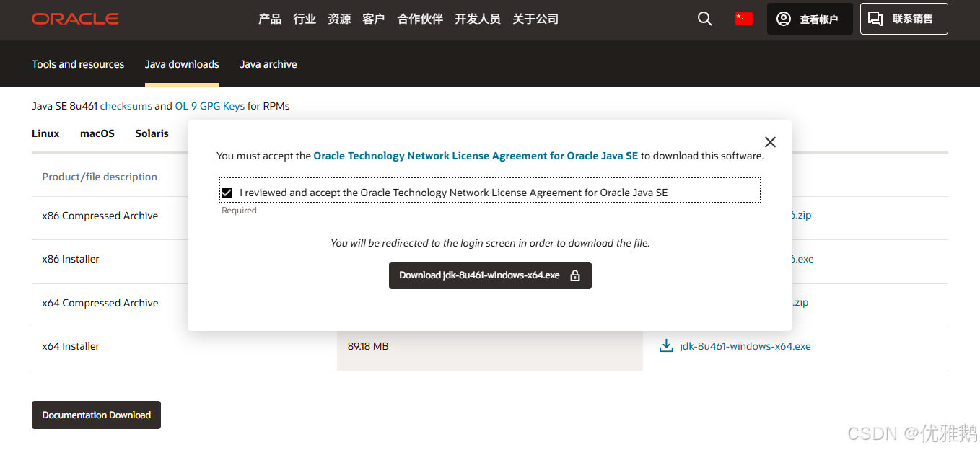This screenshot has height=450, width=980.
Task: Click the 联系销售 contact sales button
Action: pos(904,19)
